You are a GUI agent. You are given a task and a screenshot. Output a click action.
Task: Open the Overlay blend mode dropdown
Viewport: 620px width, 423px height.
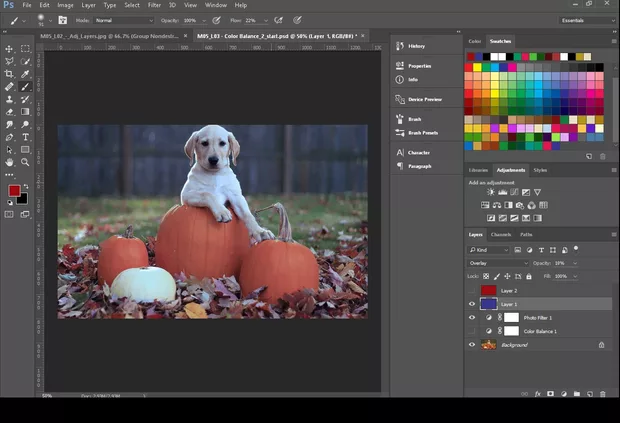pyautogui.click(x=497, y=263)
